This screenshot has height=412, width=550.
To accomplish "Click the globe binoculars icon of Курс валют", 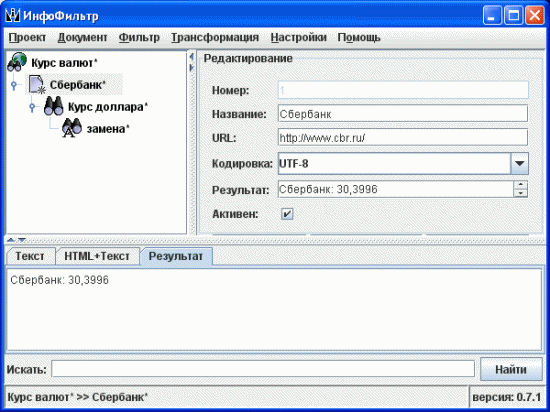I will tap(17, 62).
